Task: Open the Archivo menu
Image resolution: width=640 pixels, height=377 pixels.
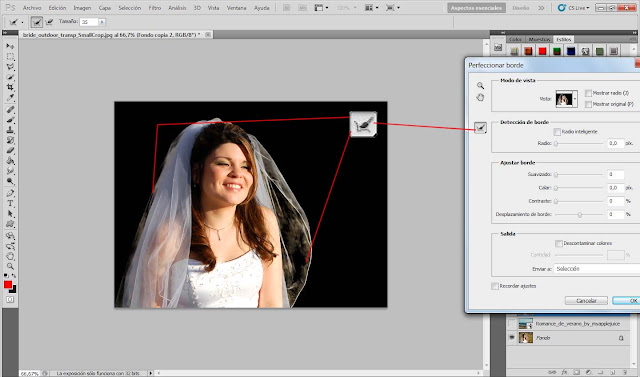Action: (32, 8)
